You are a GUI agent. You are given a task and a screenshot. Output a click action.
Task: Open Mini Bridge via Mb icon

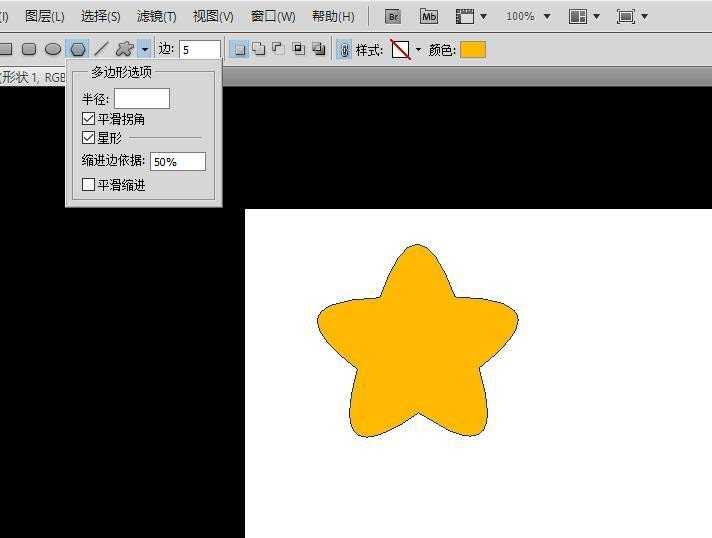pyautogui.click(x=429, y=16)
